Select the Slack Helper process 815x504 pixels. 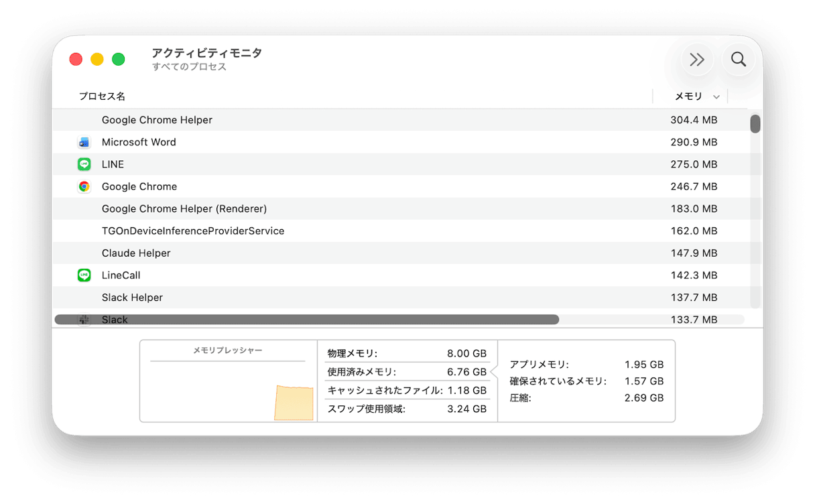(x=132, y=297)
